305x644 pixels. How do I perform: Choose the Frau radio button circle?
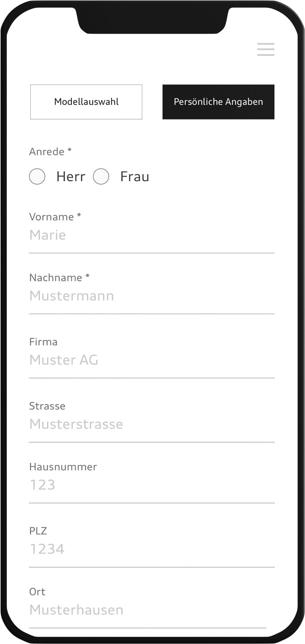click(101, 177)
